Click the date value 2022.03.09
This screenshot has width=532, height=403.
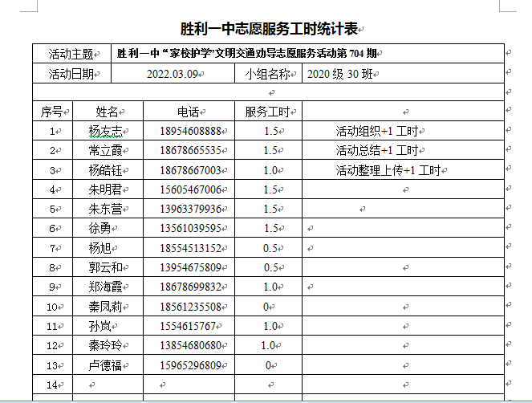tap(173, 74)
